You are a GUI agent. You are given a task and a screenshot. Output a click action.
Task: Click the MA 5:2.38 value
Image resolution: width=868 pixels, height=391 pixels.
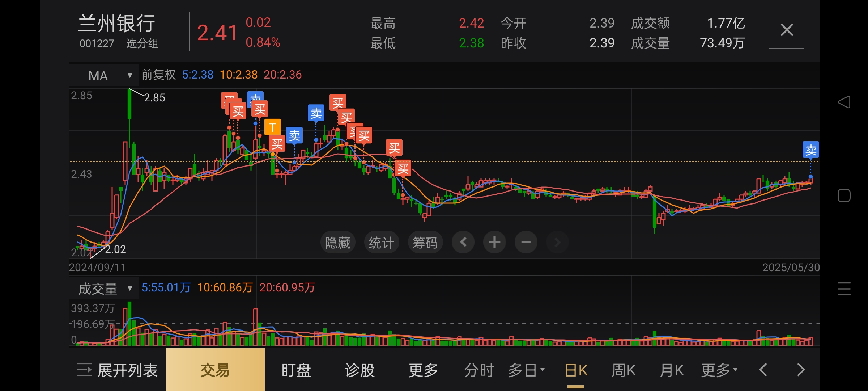pyautogui.click(x=198, y=75)
